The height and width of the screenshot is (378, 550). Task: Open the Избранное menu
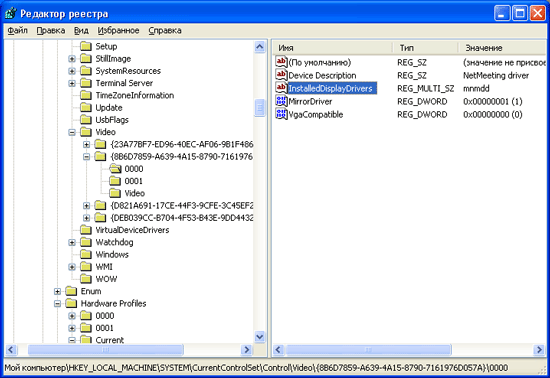(x=118, y=31)
